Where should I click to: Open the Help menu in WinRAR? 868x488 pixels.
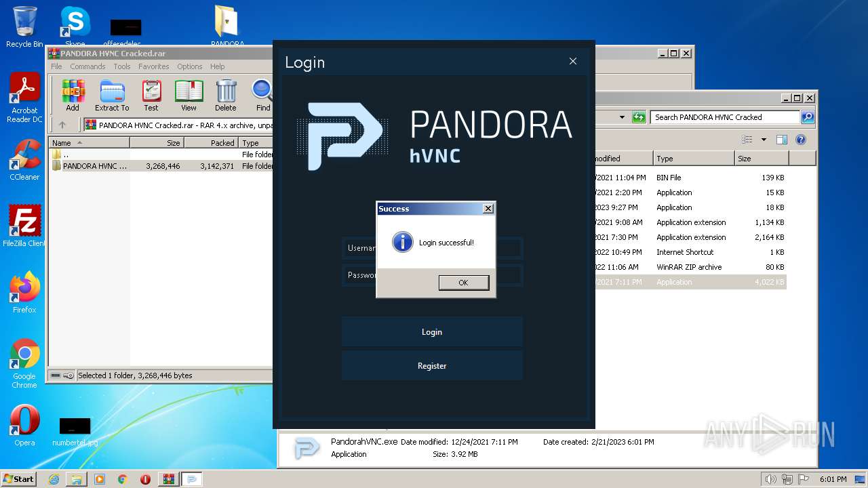click(217, 66)
